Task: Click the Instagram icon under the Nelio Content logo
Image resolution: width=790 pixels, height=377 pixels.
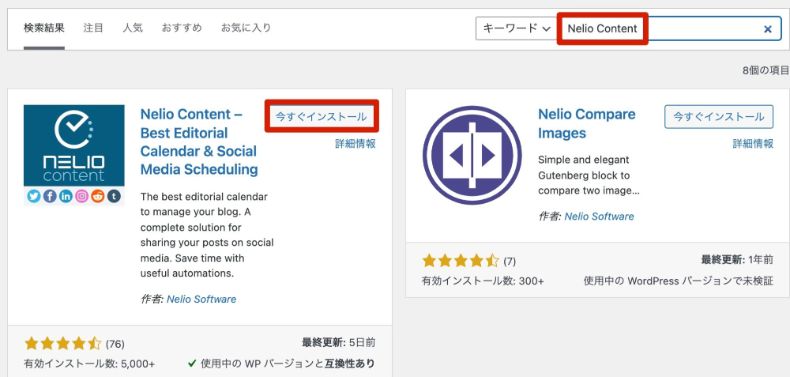Action: tap(82, 196)
